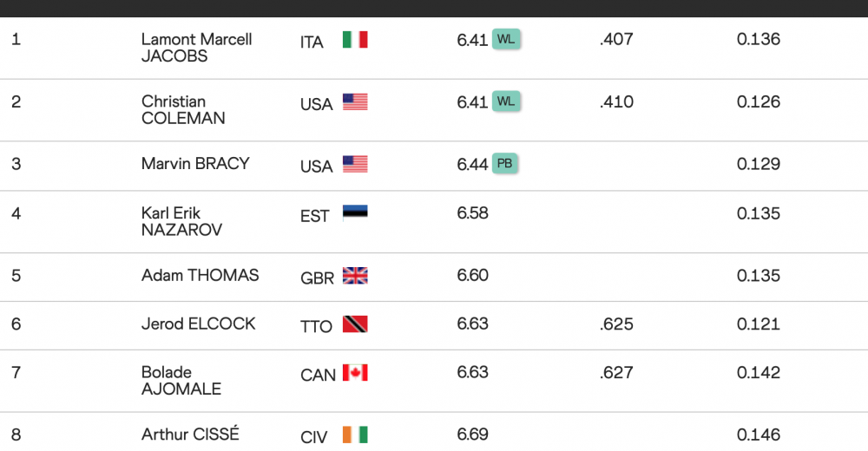Click the Canada flag icon
The height and width of the screenshot is (451, 868).
click(355, 373)
